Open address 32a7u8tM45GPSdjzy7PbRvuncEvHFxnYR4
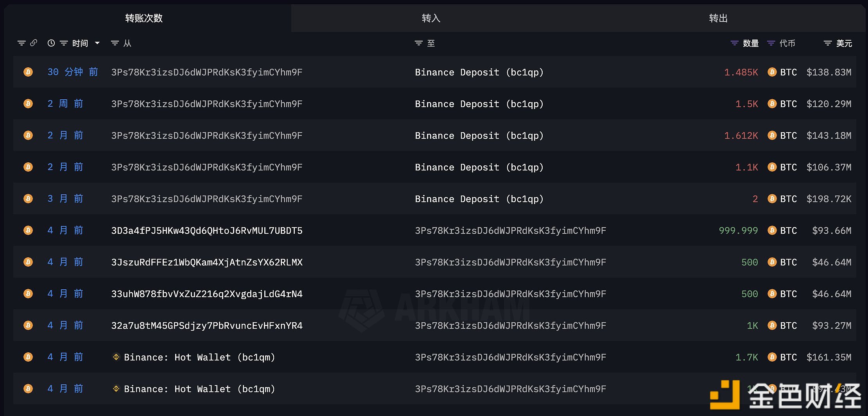This screenshot has width=868, height=416. (207, 326)
